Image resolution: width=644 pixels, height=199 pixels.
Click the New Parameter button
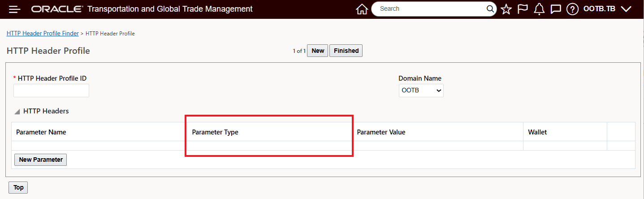[41, 160]
